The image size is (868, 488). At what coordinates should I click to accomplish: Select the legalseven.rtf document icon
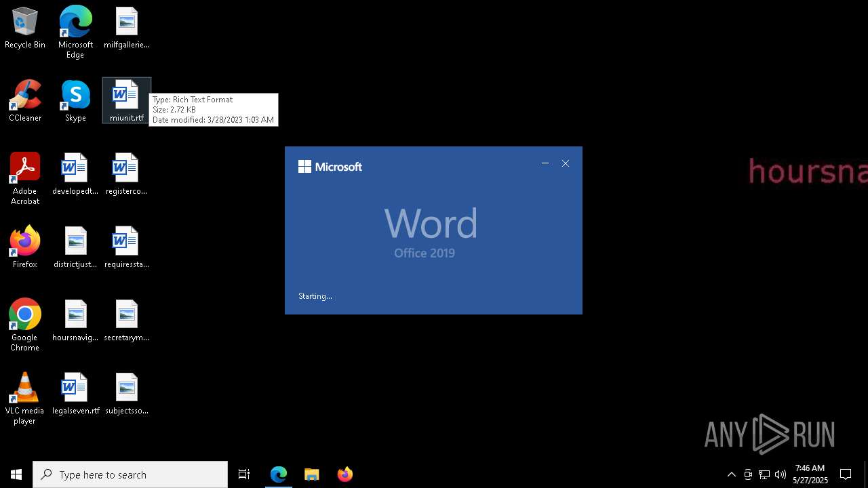point(75,394)
